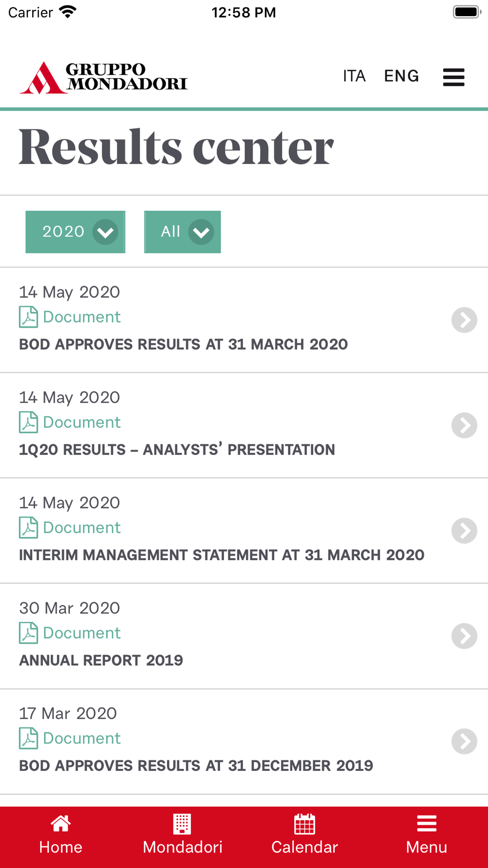Open the Menu tab in bottom bar

pos(427,835)
